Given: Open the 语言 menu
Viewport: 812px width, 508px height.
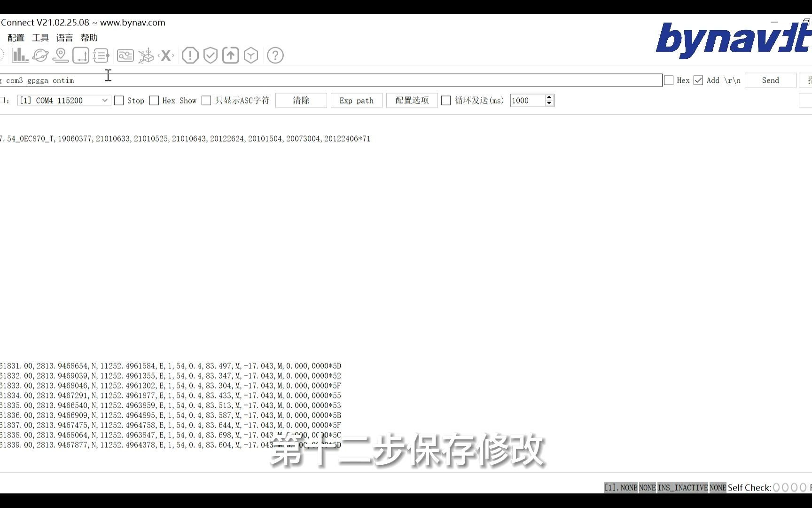Looking at the screenshot, I should click(x=65, y=38).
